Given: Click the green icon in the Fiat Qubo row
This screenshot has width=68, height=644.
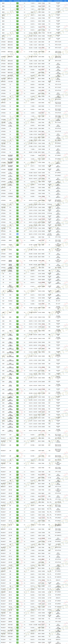Looking at the screenshot, I should [17, 304].
